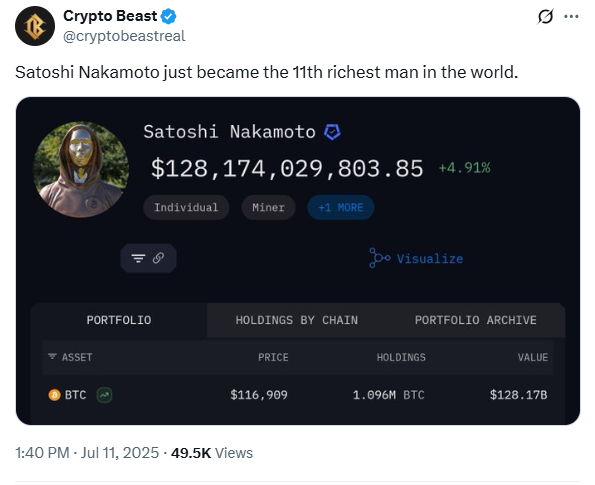Click the blue verified checkmark badge
Viewport: 595px width, 485px height.
click(168, 16)
